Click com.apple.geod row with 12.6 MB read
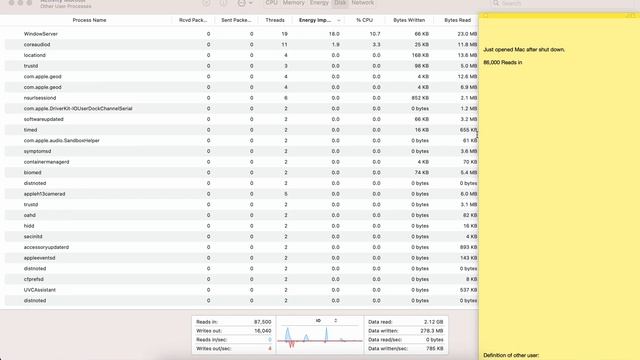Screen dimensions: 640x360 [241, 76]
